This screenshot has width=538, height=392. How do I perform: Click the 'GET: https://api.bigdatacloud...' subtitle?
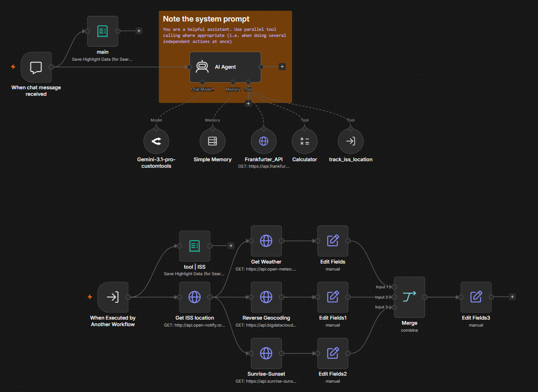(x=266, y=325)
